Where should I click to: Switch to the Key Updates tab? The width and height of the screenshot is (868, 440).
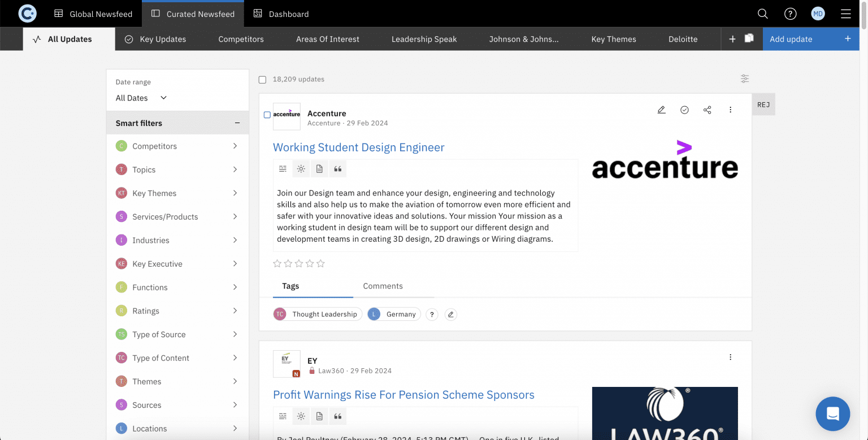point(155,39)
